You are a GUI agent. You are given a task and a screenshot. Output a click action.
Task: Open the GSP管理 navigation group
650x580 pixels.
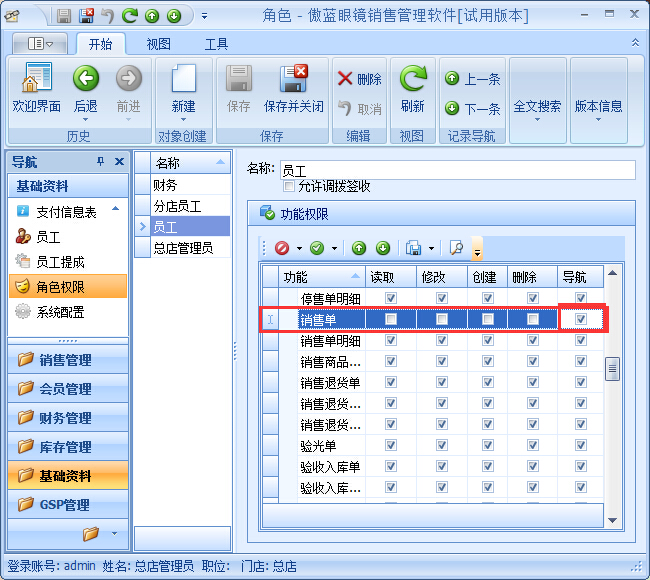coord(68,505)
